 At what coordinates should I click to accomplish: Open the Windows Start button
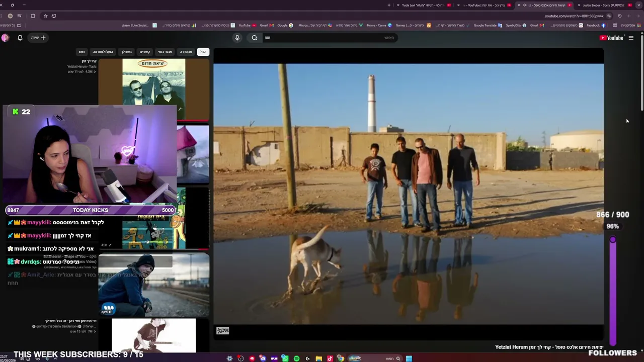[x=409, y=358]
